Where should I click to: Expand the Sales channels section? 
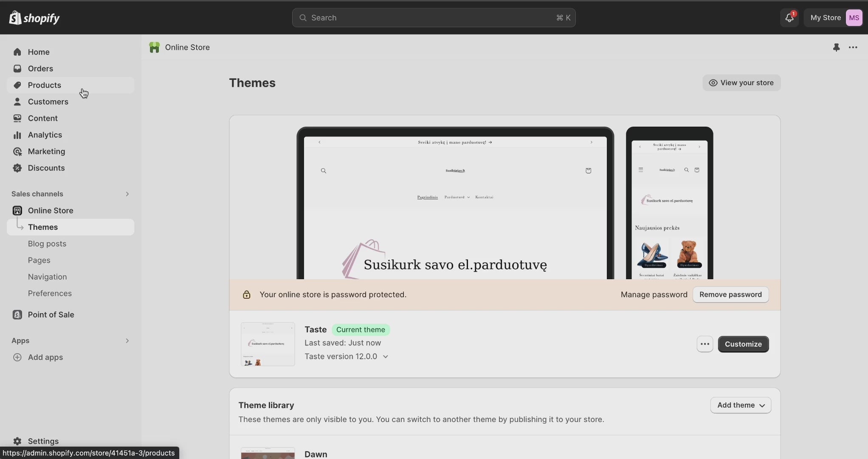127,194
